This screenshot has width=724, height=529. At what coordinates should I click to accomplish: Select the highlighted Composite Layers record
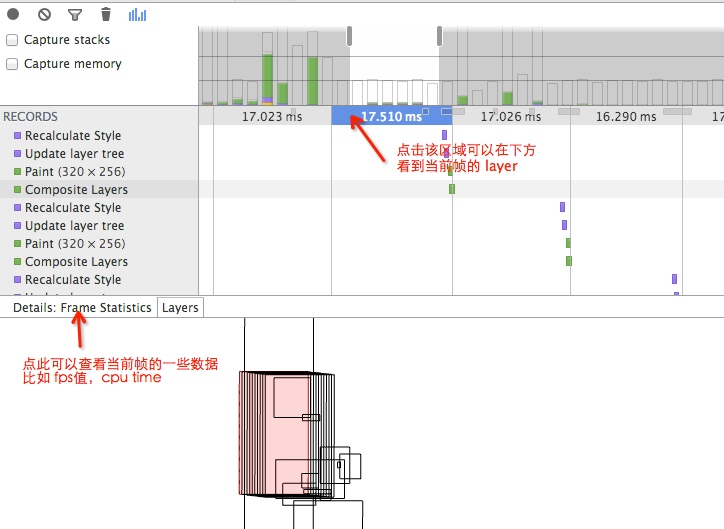point(99,189)
